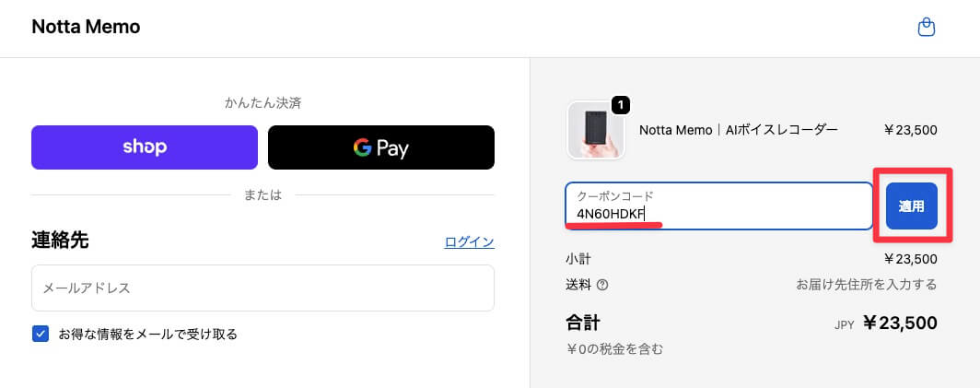Click the クーポンコード coupon code field

(718, 206)
